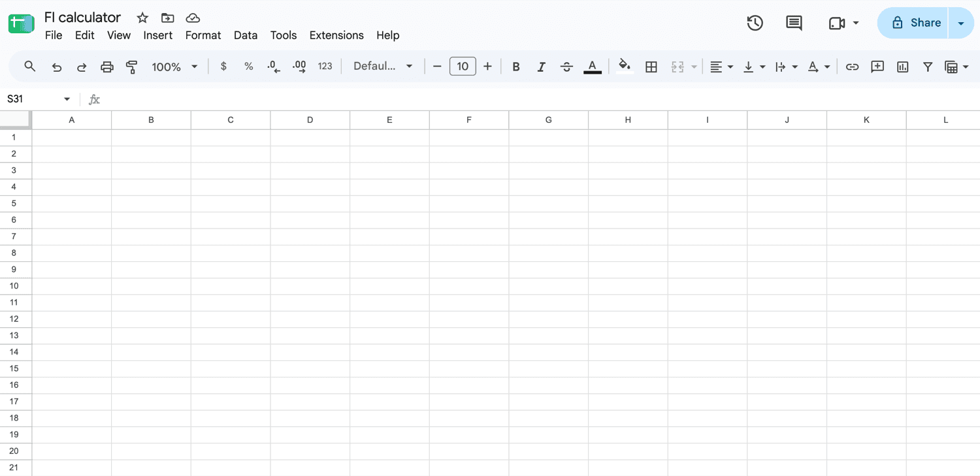Start a video call via camera icon
980x476 pixels.
(837, 23)
